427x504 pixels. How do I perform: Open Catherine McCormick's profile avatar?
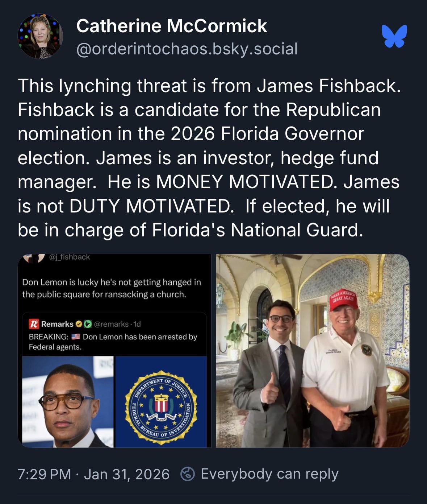click(40, 36)
